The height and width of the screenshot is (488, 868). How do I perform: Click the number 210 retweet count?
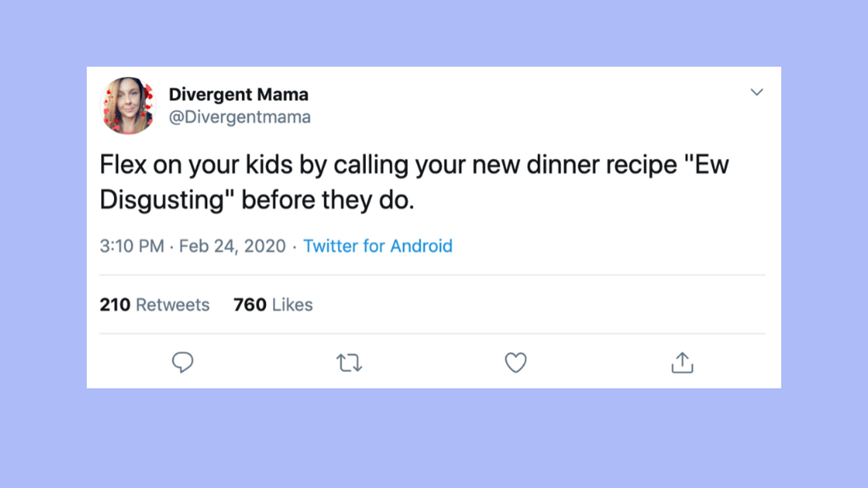115,305
